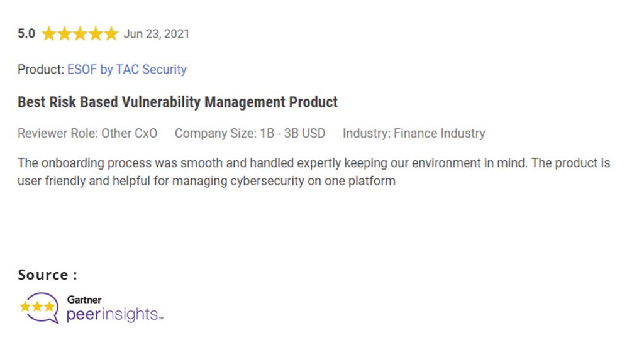
Task: Select the 5.0 rating score
Action: tap(26, 34)
